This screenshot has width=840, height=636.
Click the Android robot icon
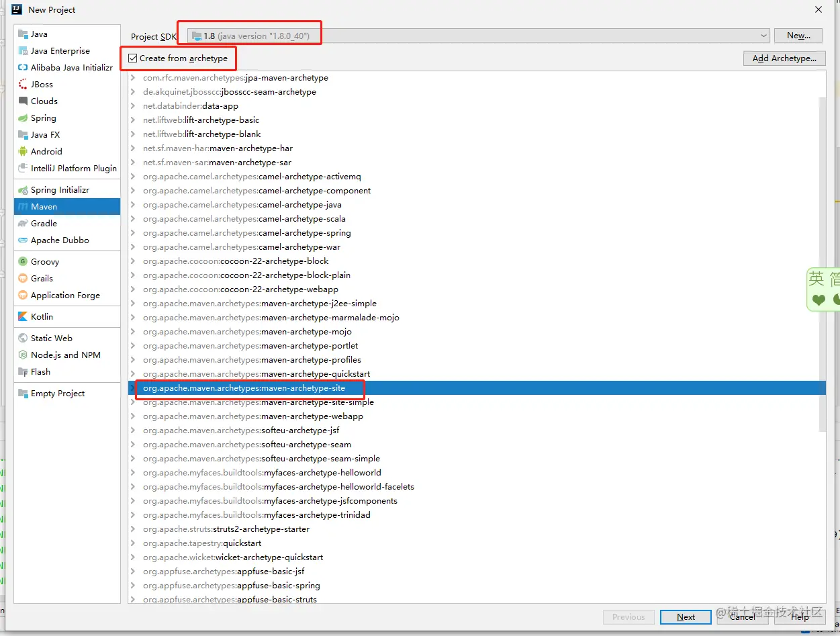(x=23, y=152)
